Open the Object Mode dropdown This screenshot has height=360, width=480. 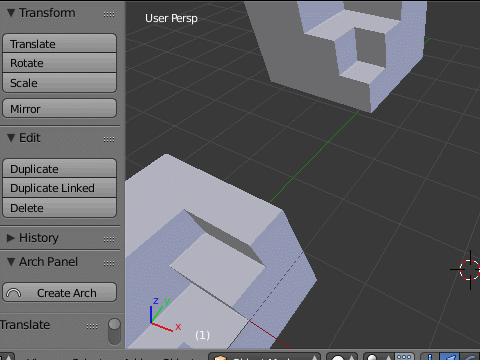point(265,357)
